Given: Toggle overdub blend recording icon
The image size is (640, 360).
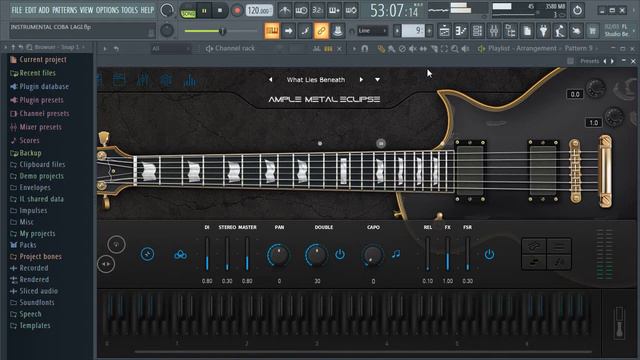Looking at the screenshot, I should pyautogui.click(x=334, y=10).
